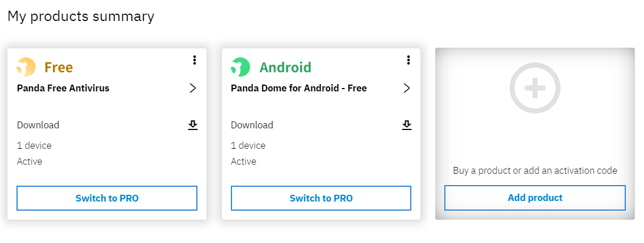The image size is (644, 243).
Task: Expand Panda Free Antivirus details chevron
Action: tap(193, 88)
